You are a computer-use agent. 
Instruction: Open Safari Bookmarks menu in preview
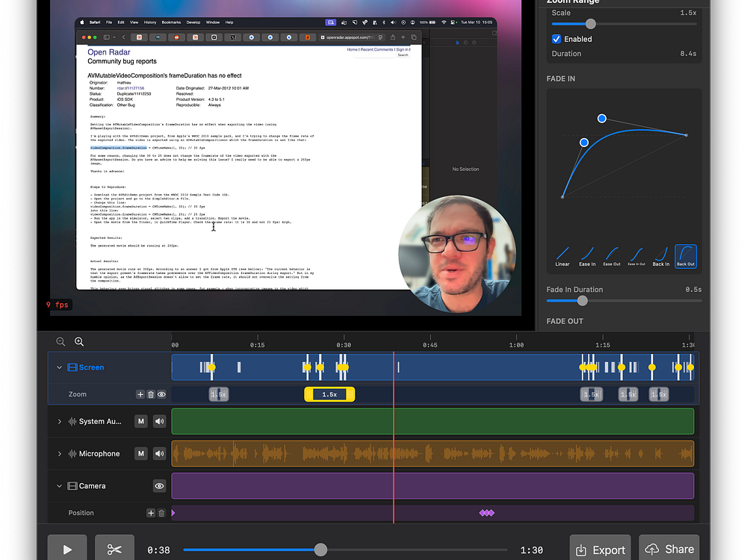click(171, 22)
